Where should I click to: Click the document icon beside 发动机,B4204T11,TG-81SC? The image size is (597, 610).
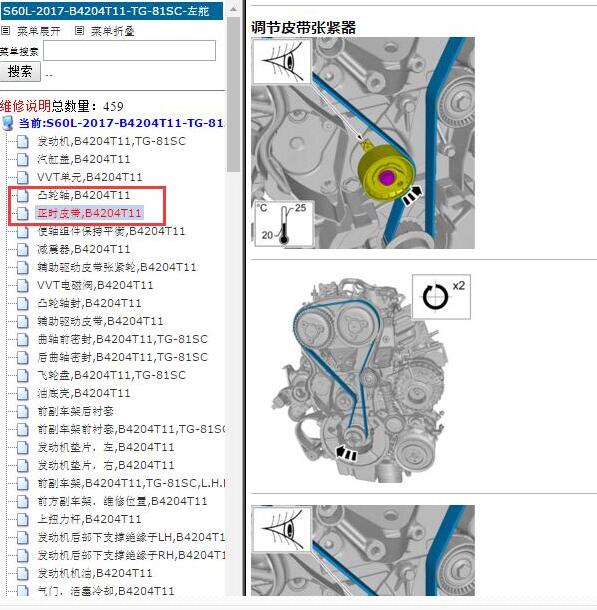23,142
